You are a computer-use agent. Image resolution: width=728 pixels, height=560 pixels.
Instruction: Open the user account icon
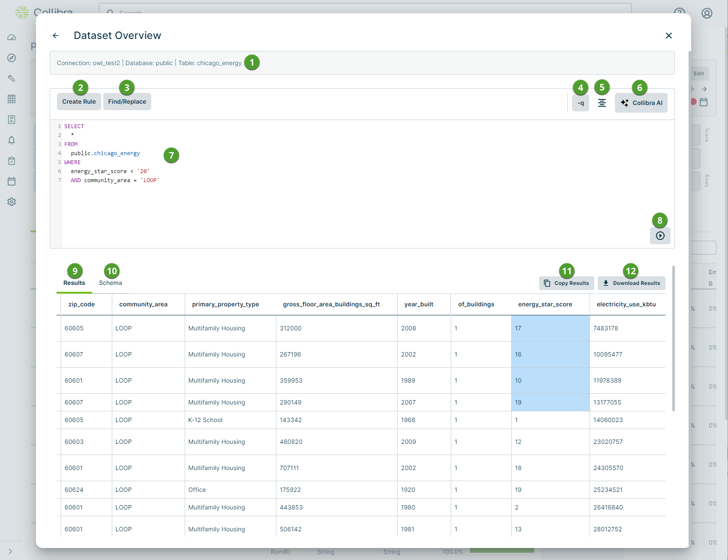[706, 13]
